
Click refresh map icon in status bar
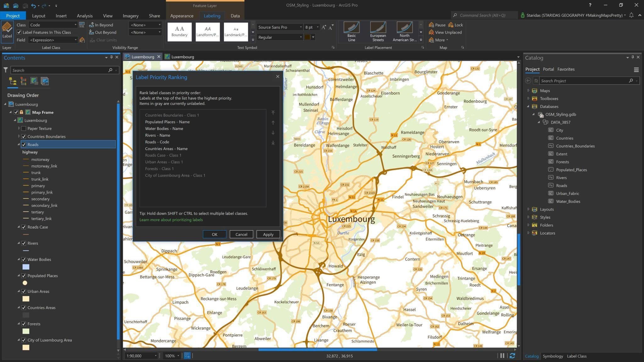coord(512,356)
